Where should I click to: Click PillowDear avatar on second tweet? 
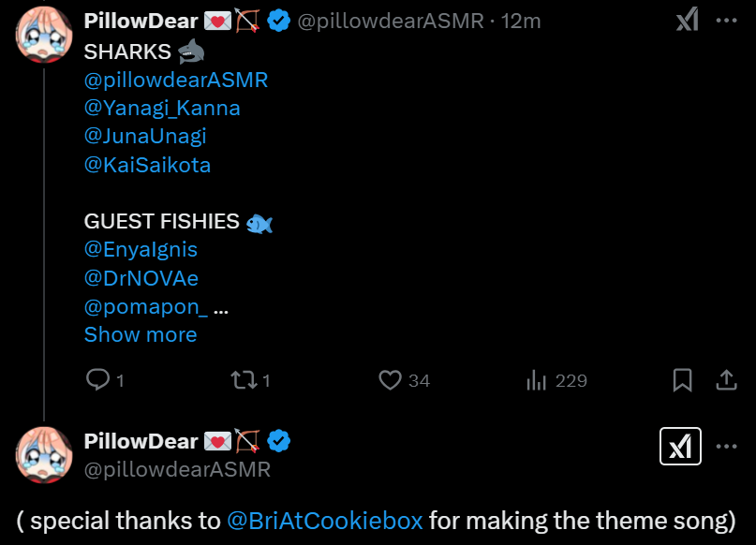click(x=44, y=455)
